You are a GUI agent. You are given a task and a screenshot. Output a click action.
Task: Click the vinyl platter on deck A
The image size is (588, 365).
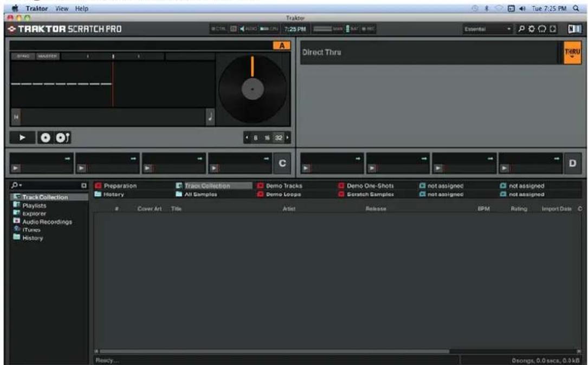point(253,89)
